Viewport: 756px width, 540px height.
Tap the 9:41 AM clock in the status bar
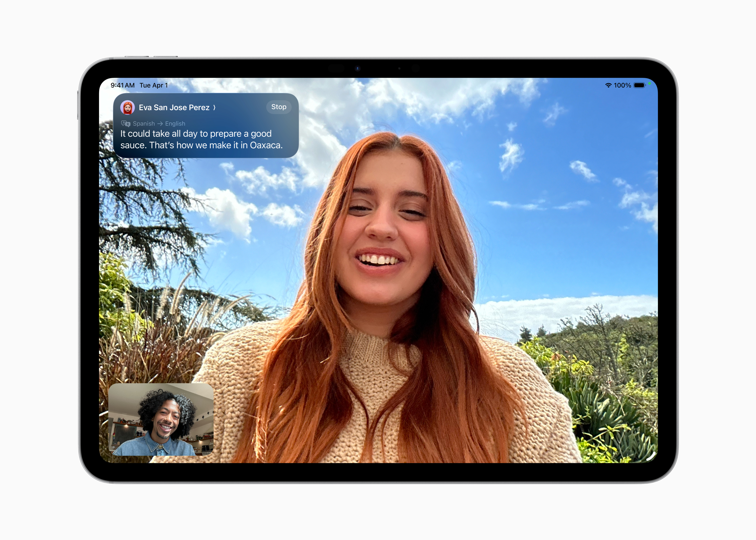click(x=123, y=85)
